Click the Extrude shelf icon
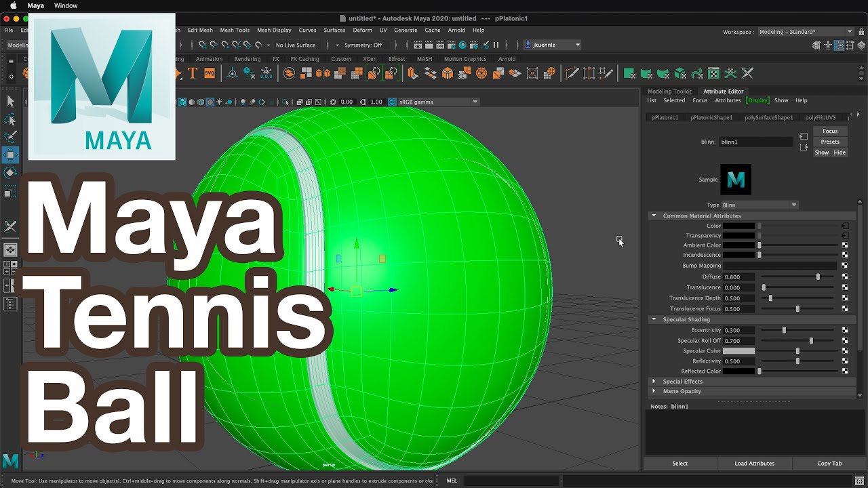The width and height of the screenshot is (868, 488). point(412,73)
